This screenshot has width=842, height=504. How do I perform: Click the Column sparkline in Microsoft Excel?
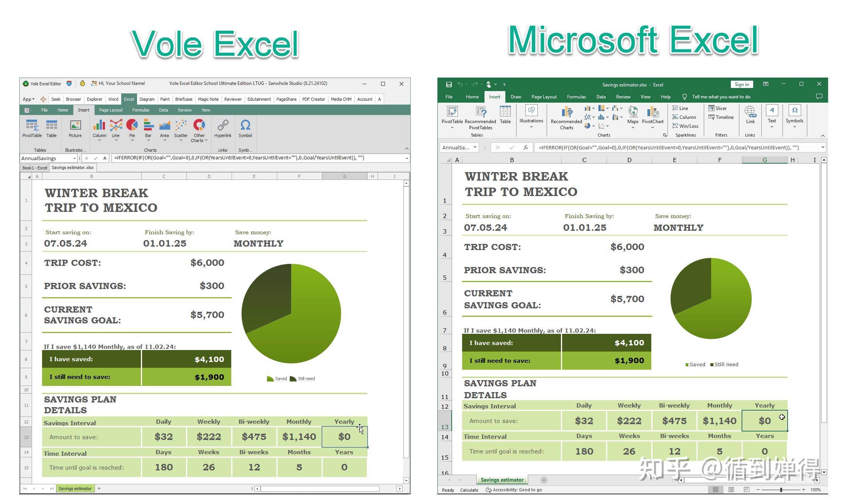pyautogui.click(x=684, y=117)
